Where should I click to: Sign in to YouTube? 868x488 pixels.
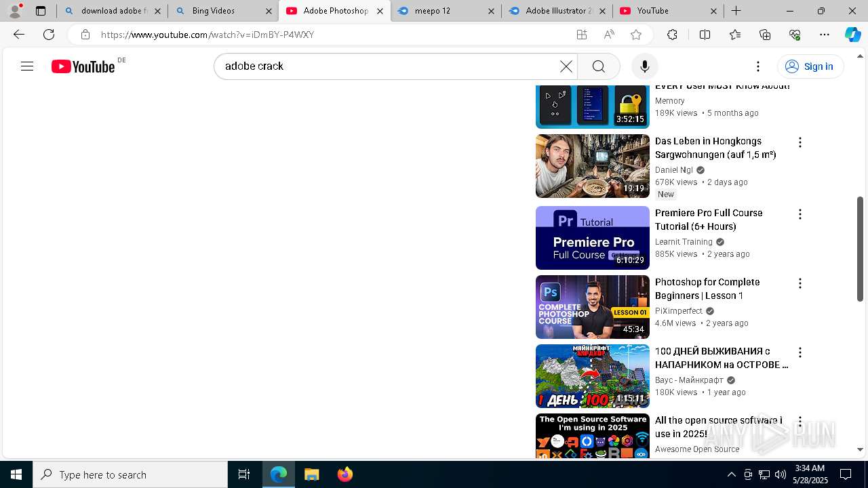(x=810, y=66)
